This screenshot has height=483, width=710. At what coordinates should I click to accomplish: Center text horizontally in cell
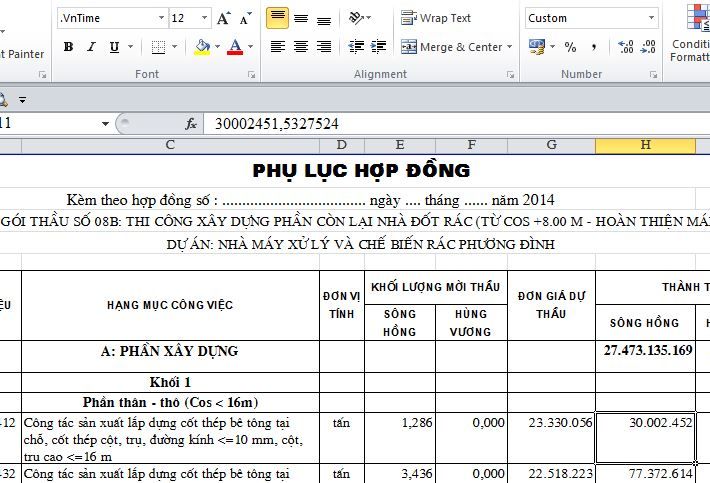[301, 47]
